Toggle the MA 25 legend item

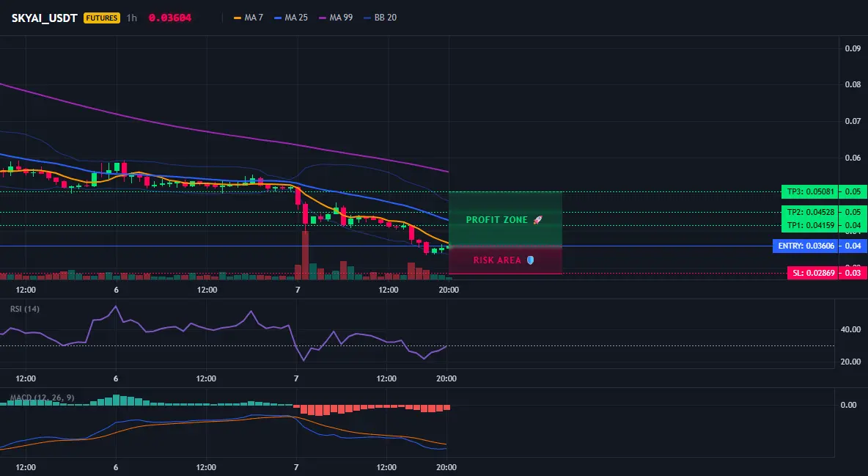tap(291, 18)
